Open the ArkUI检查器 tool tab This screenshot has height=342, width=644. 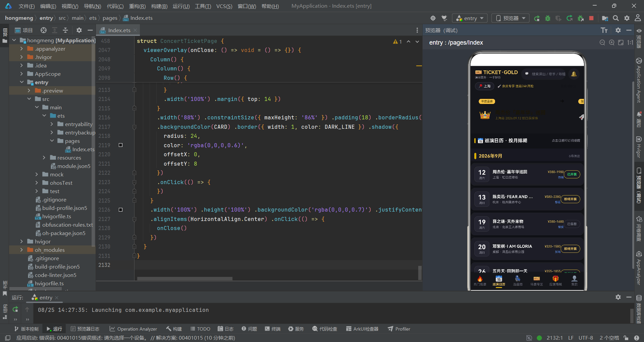[x=362, y=329]
